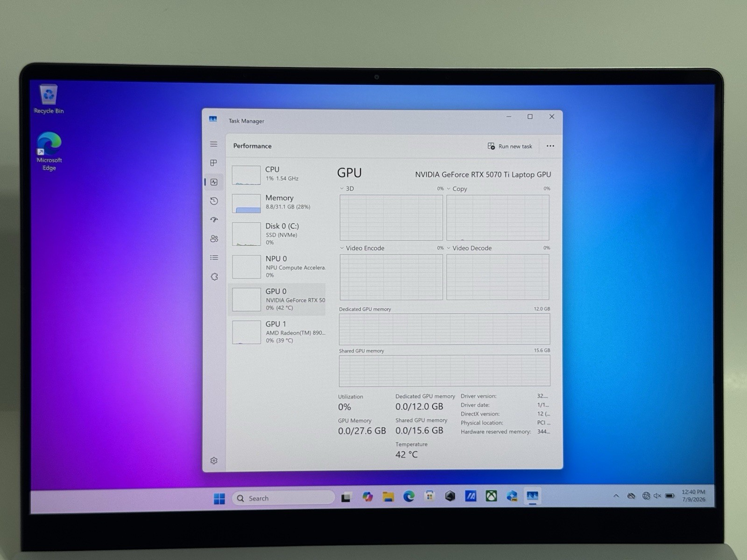747x560 pixels.
Task: Open the network globe tray icon
Action: [646, 496]
